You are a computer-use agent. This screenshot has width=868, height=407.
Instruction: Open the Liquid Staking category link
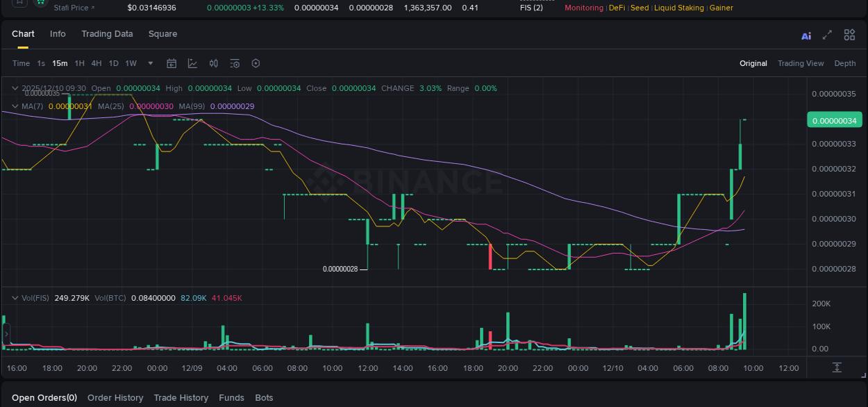point(678,8)
